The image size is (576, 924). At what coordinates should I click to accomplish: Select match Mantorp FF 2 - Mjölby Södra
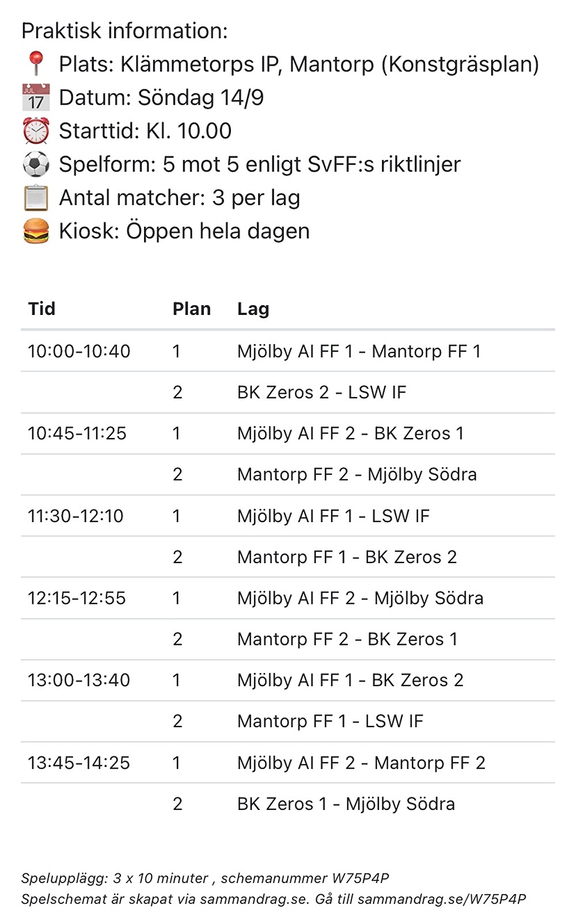(x=357, y=474)
